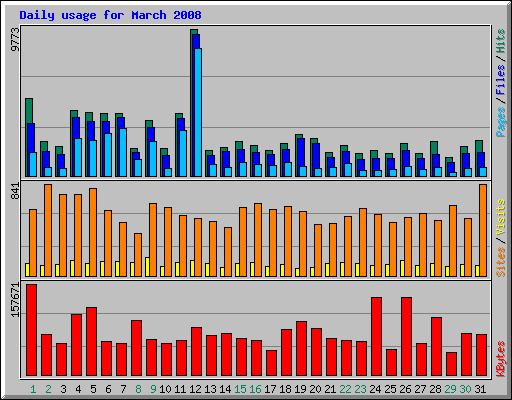Image resolution: width=512 pixels, height=400 pixels.
Task: Select the red KBytes bar for day 1
Action: pos(31,330)
